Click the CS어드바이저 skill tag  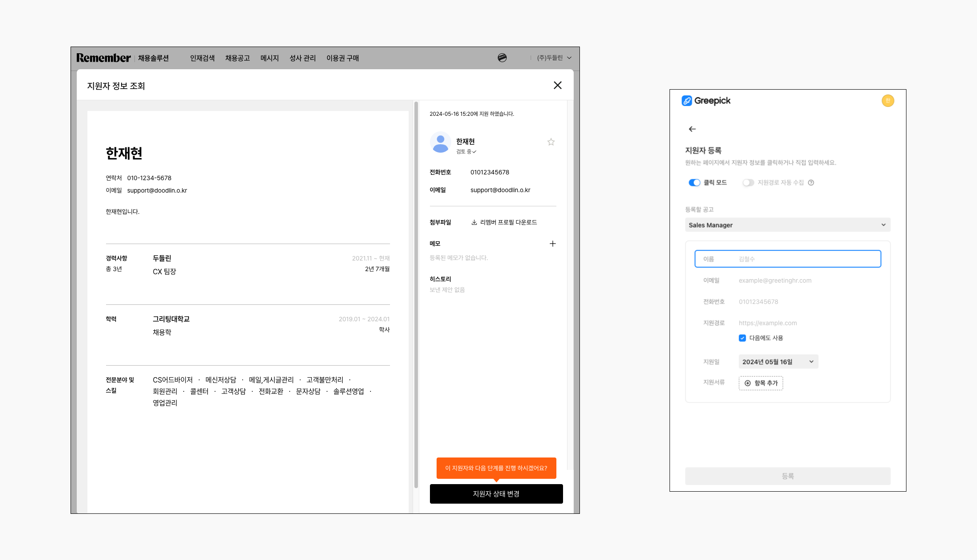(173, 380)
